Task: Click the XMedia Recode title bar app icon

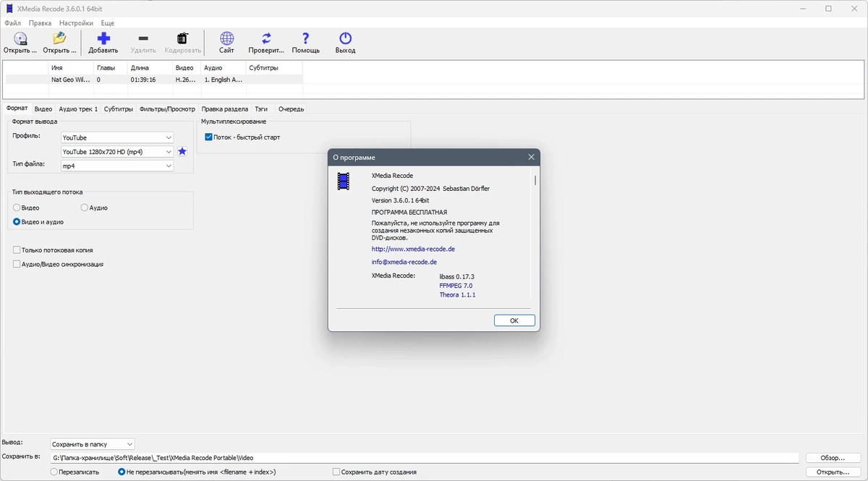Action: click(x=9, y=9)
